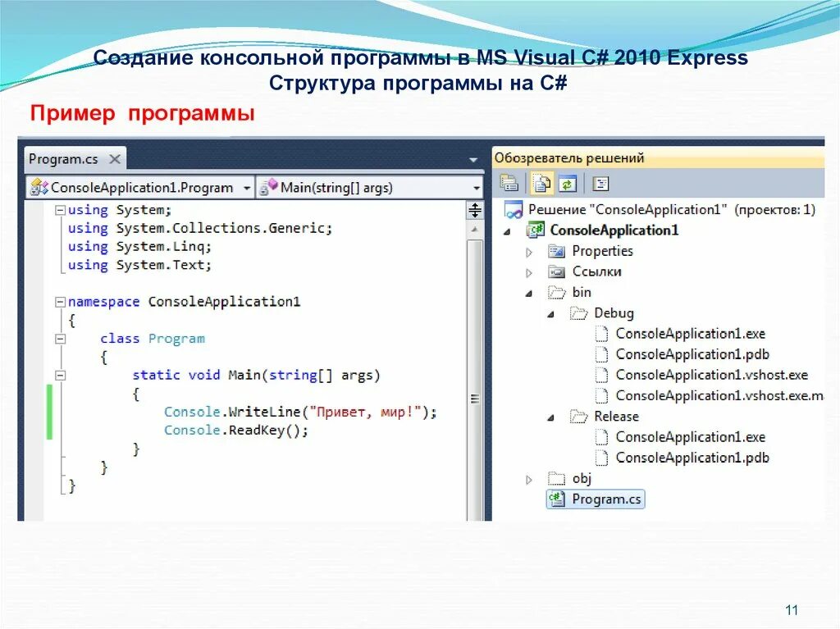The image size is (840, 629).
Task: Select Program.cs label in Solution Explorer
Action: (606, 499)
